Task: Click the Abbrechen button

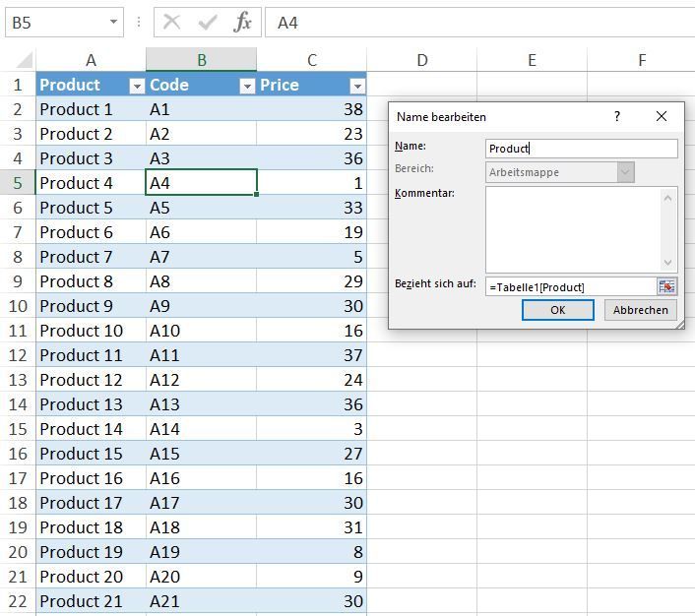Action: (641, 310)
